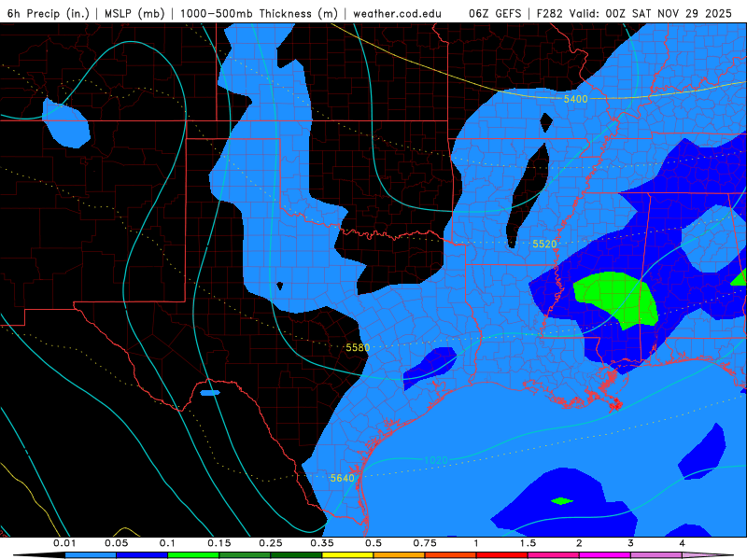Click the '0.15' legend value

219,543
